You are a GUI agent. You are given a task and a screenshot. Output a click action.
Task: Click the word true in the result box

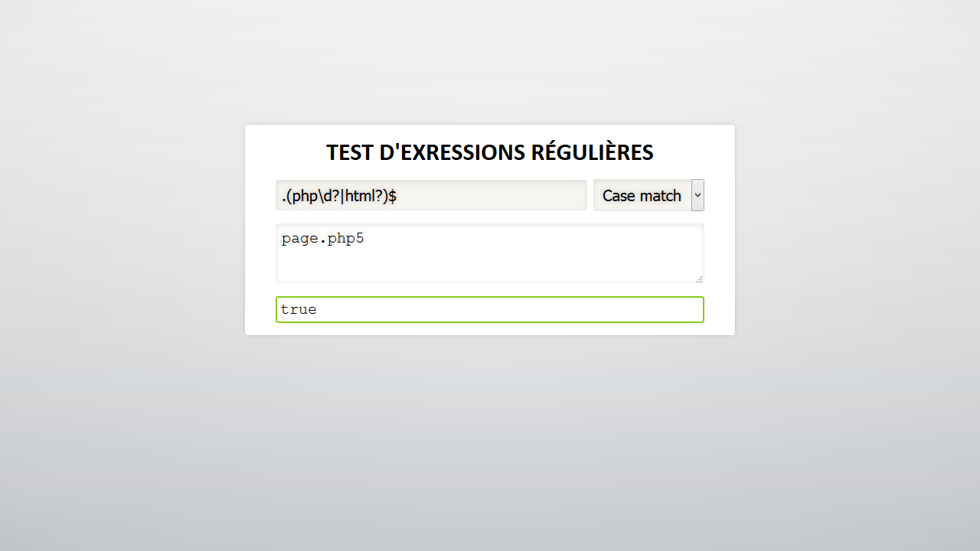point(298,309)
